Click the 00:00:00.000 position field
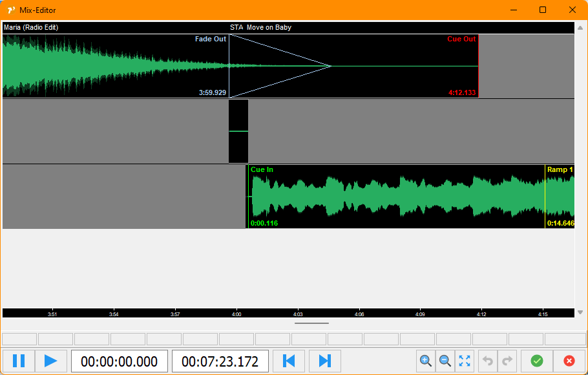This screenshot has width=588, height=375. tap(120, 361)
